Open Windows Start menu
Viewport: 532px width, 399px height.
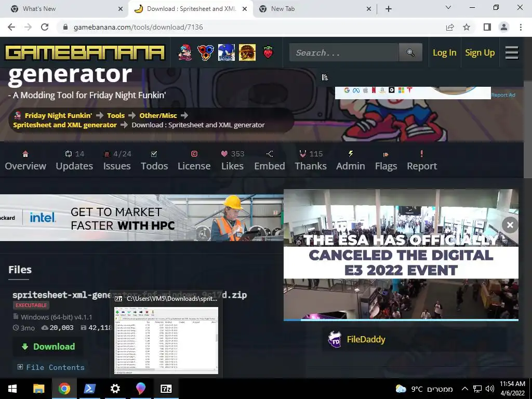pyautogui.click(x=12, y=389)
